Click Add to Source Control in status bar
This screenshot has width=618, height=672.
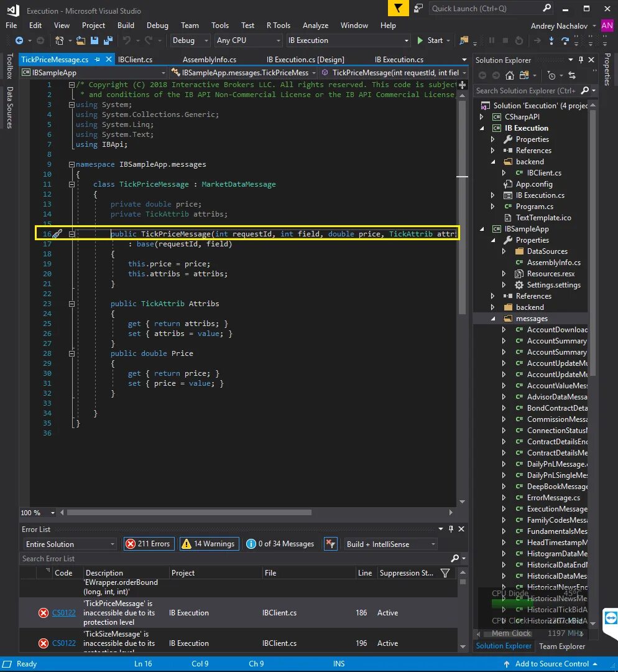pos(551,664)
